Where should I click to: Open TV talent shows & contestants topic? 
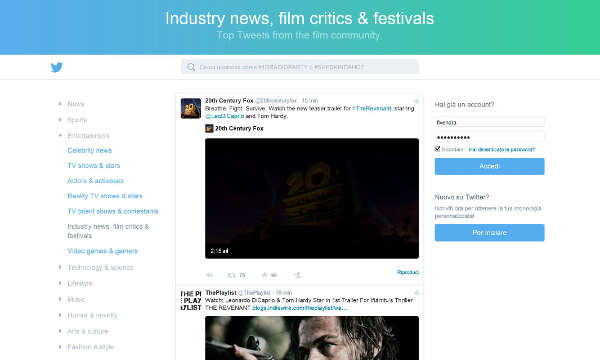(x=113, y=211)
